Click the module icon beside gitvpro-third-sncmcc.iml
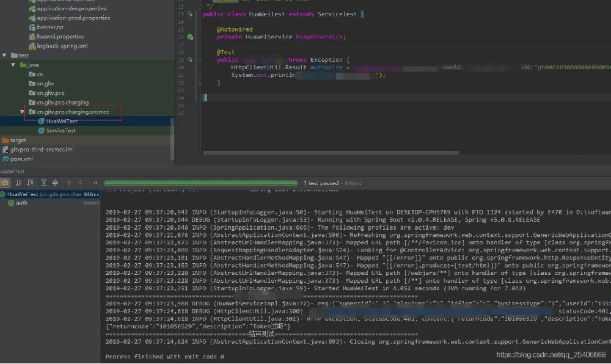The image size is (611, 364). click(x=5, y=149)
